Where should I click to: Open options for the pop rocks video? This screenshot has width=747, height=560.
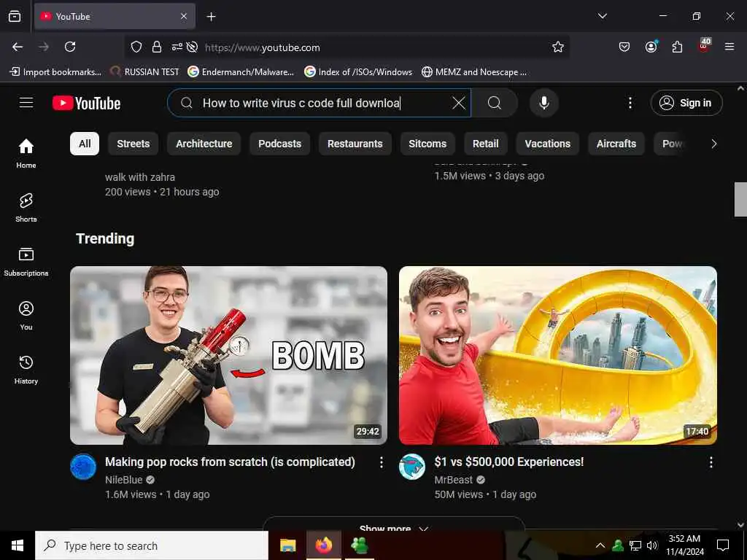coord(381,462)
